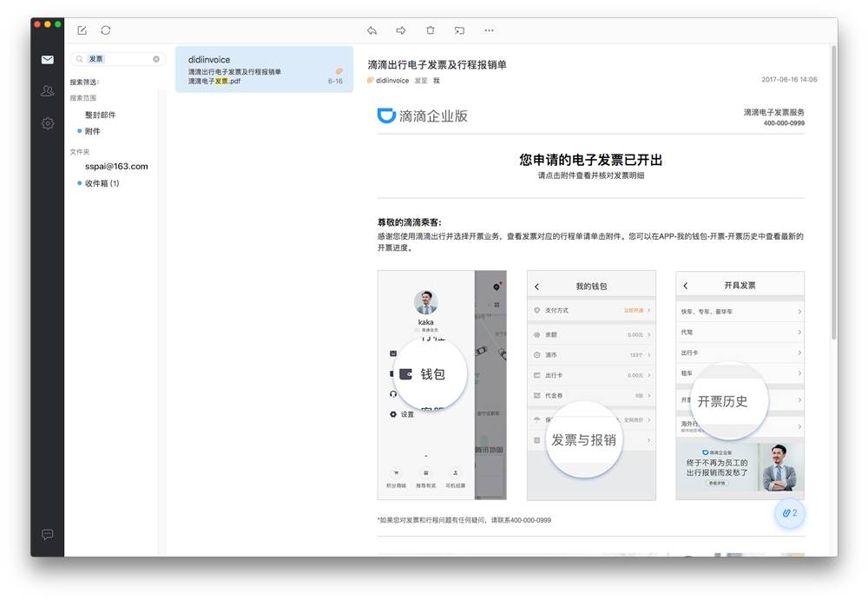This screenshot has height=600, width=868.
Task: Refresh the mailbox with the sync icon
Action: point(106,30)
